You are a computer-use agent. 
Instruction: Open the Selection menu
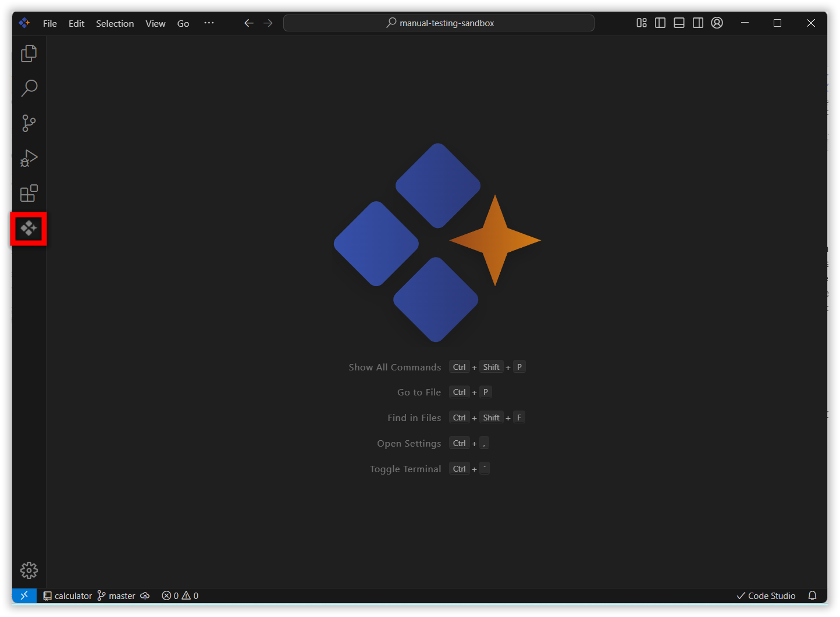click(115, 23)
